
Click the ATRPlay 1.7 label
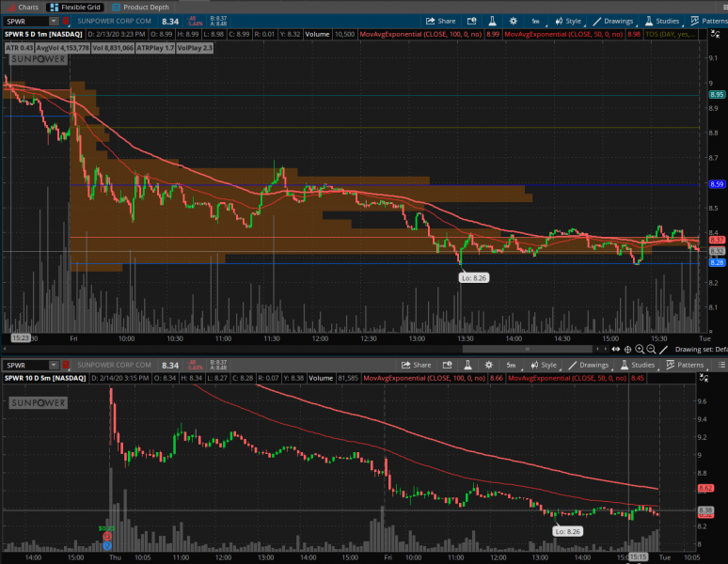(155, 48)
